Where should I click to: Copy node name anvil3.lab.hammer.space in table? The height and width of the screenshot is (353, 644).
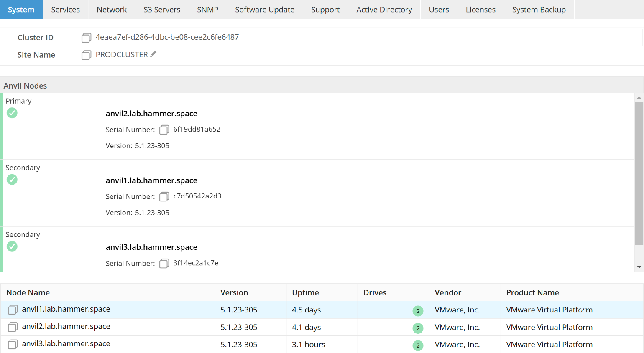[x=13, y=344]
